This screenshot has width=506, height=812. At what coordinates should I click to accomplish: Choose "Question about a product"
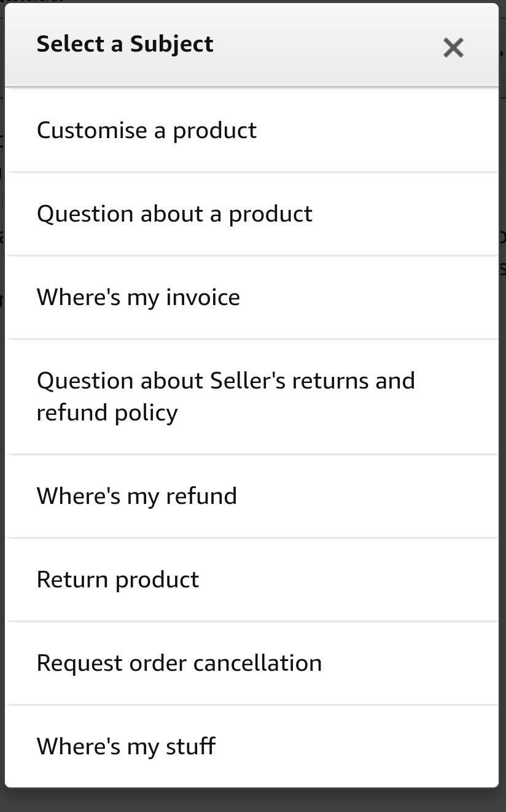tap(174, 214)
